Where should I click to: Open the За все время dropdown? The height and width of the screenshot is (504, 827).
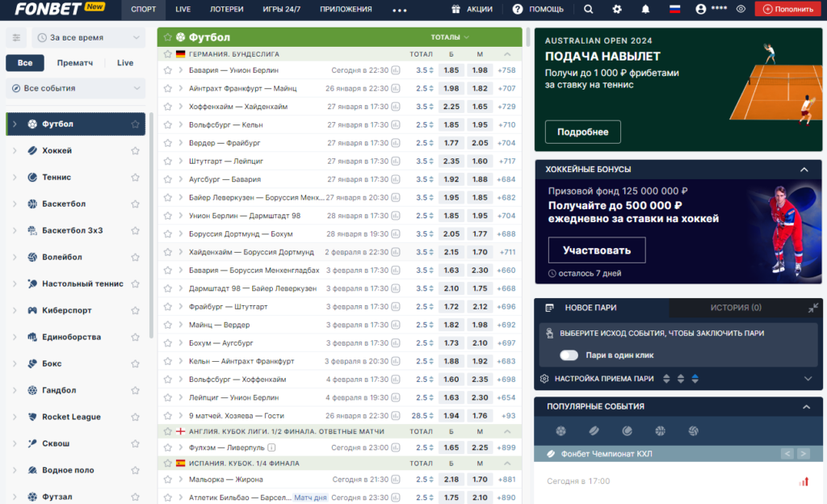tap(88, 37)
